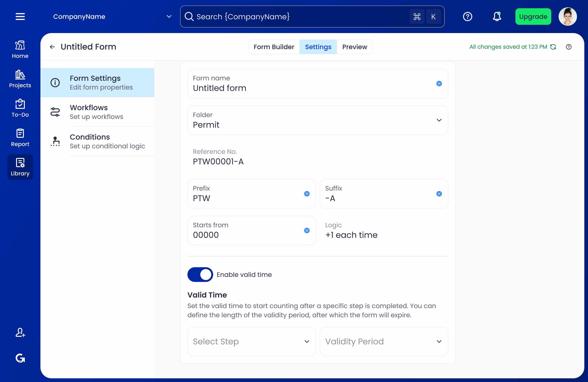
Task: Clear the Starts from field
Action: [x=307, y=230]
